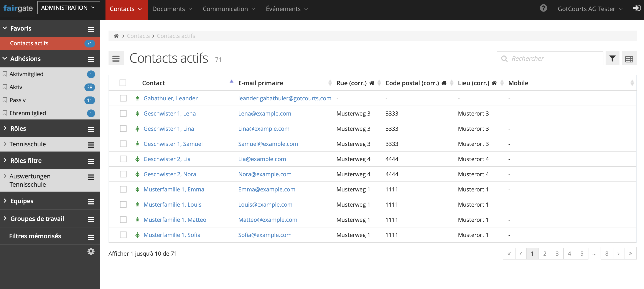This screenshot has width=644, height=289.
Task: Click the home icon in breadcrumb
Action: click(x=116, y=36)
